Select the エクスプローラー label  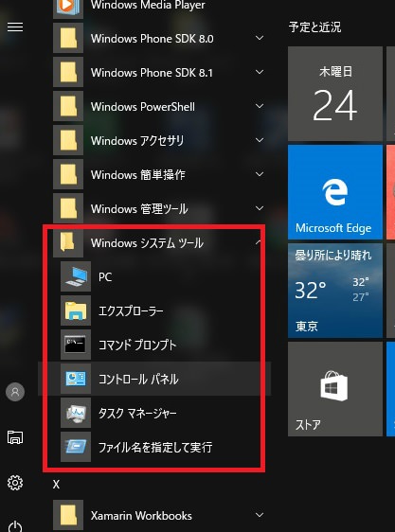(131, 311)
